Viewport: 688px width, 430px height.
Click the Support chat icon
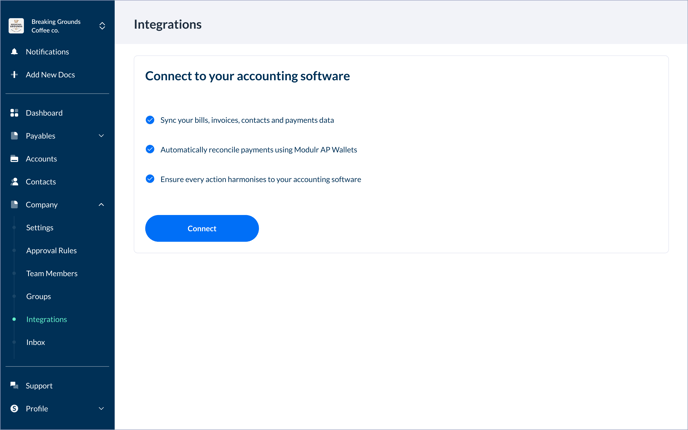coord(14,386)
